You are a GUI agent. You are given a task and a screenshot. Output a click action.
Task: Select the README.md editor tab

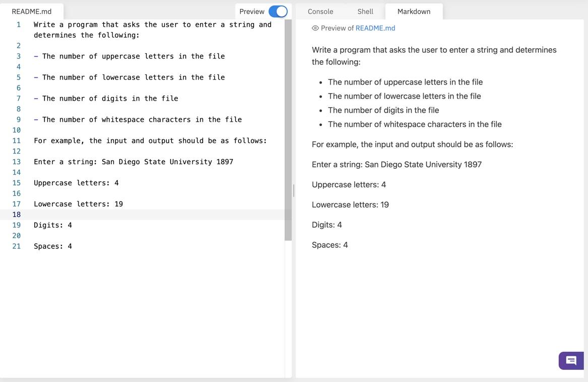(x=32, y=11)
